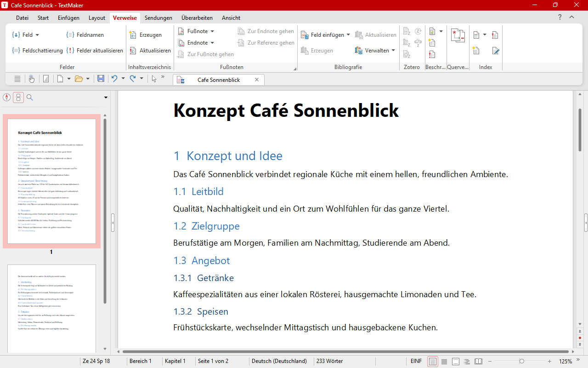Screen dimensions: 588x368
Task: Click the update caption list icon
Action: point(432,54)
